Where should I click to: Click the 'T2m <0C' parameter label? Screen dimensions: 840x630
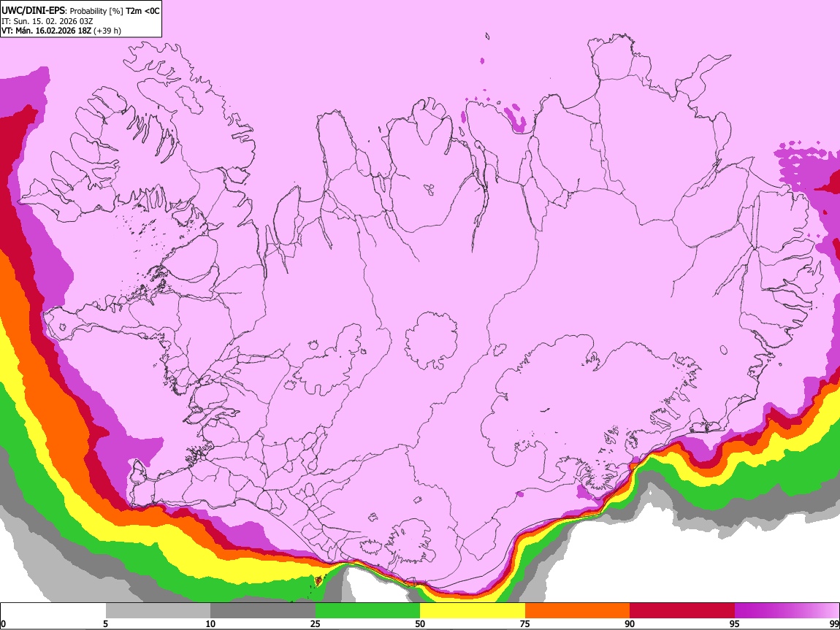point(142,11)
